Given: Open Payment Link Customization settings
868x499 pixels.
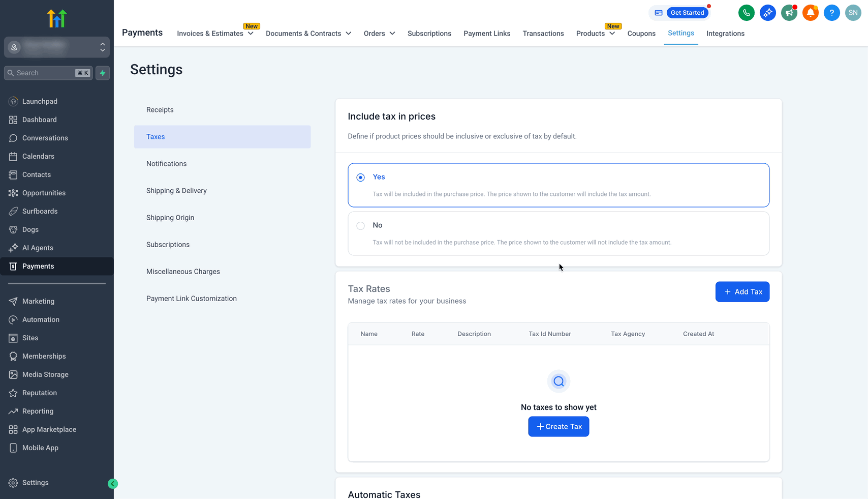Looking at the screenshot, I should [223, 299].
